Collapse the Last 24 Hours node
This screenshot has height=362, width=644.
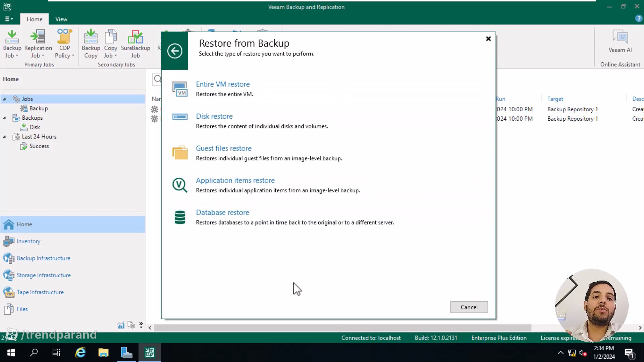4,136
